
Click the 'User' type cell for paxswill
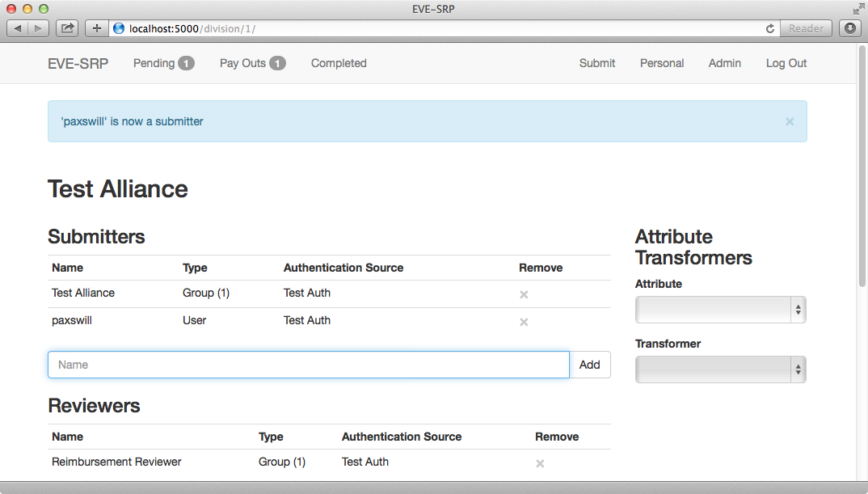[x=194, y=320]
